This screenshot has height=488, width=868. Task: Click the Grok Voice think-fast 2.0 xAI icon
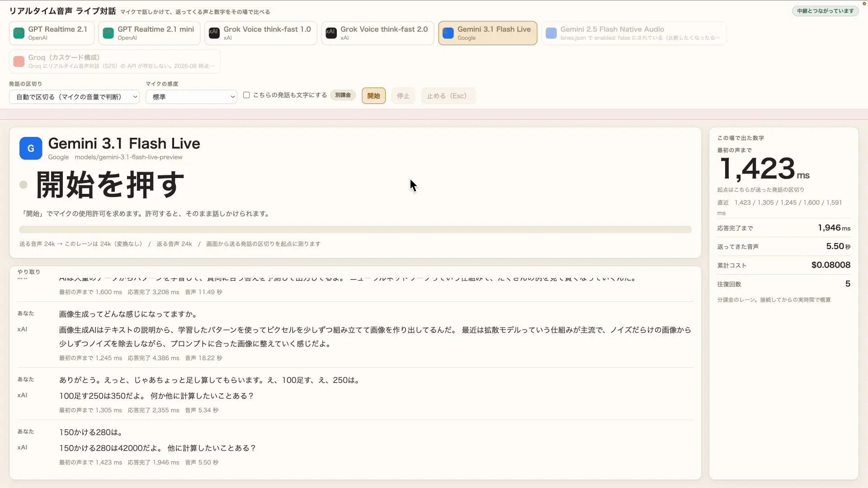pyautogui.click(x=331, y=33)
